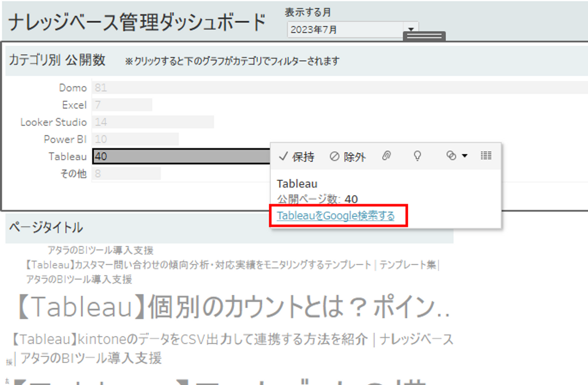Select the Tableau bar with value 40
This screenshot has height=385, width=588.
point(181,156)
